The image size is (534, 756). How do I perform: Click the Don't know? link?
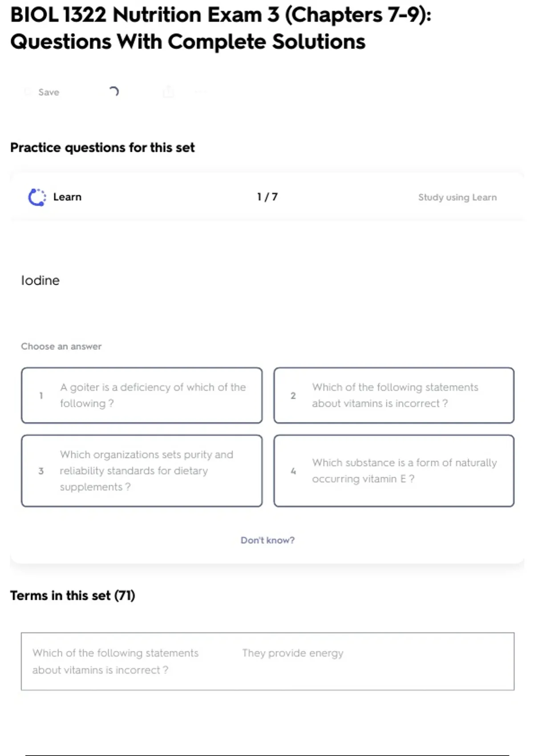tap(267, 540)
